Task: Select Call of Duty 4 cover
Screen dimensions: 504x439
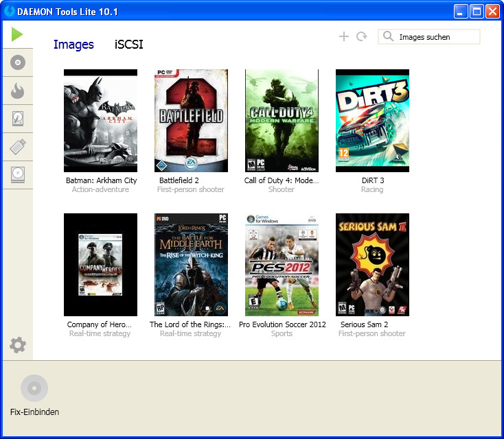Action: click(x=282, y=121)
